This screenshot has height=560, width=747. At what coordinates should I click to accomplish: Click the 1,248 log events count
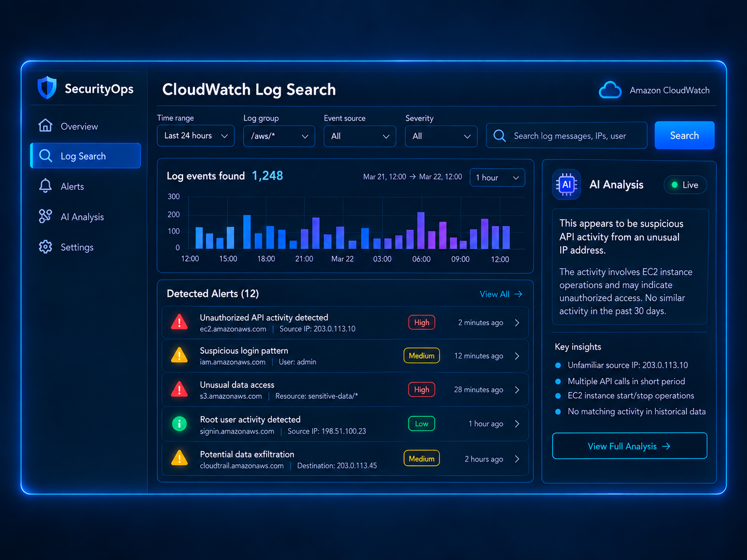click(267, 176)
